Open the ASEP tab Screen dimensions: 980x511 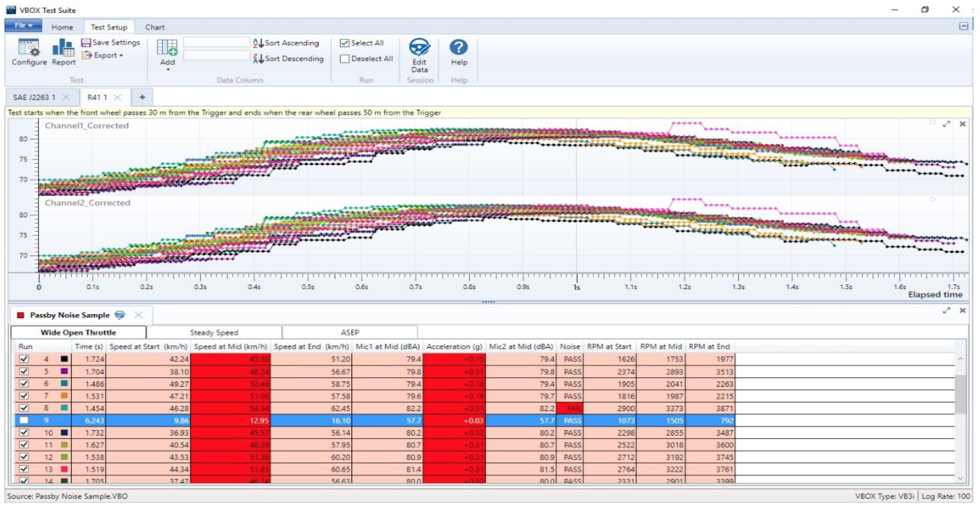[350, 333]
